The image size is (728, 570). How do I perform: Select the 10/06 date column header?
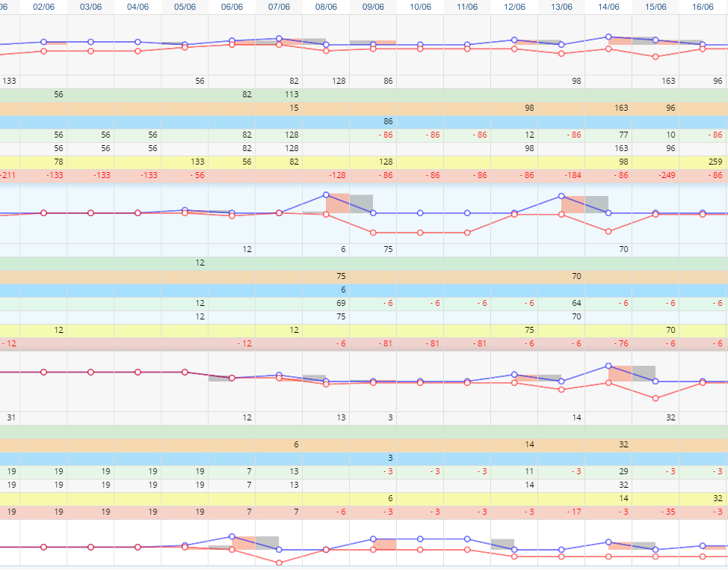420,7
